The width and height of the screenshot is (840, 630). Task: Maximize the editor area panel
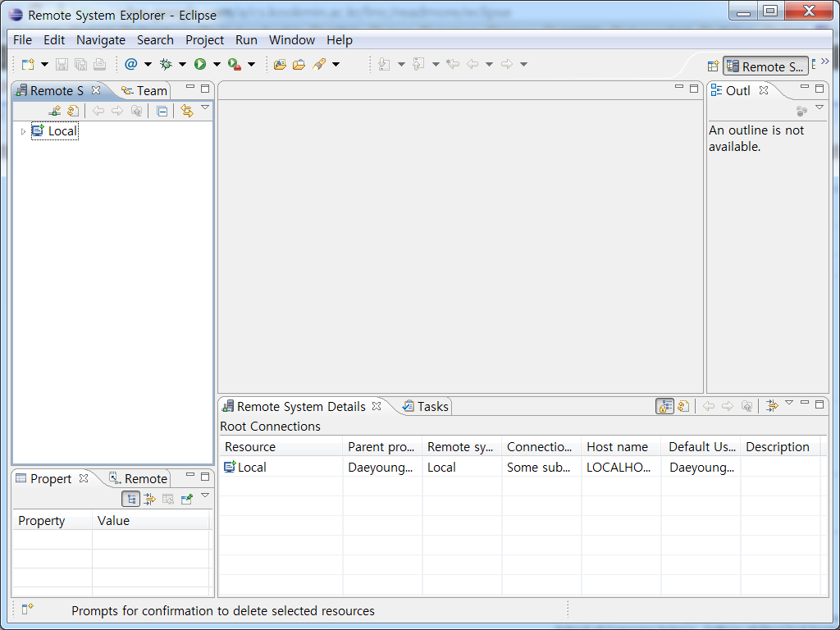pyautogui.click(x=694, y=89)
